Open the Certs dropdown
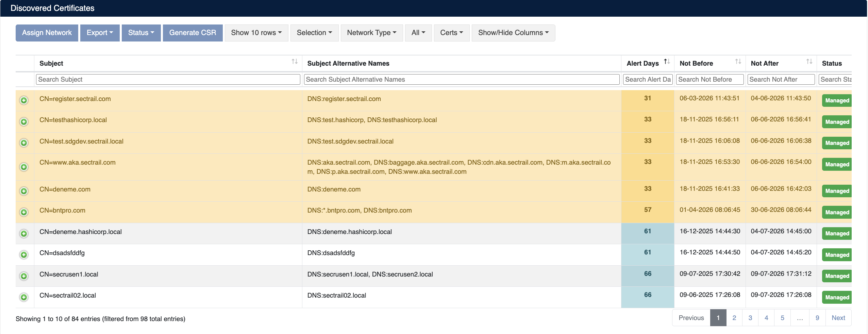This screenshot has width=868, height=334. pos(452,33)
